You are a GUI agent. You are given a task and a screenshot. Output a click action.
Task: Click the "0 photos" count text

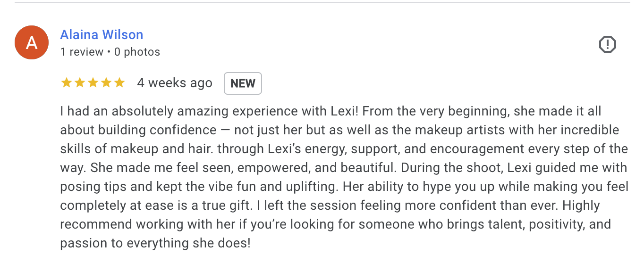[137, 52]
